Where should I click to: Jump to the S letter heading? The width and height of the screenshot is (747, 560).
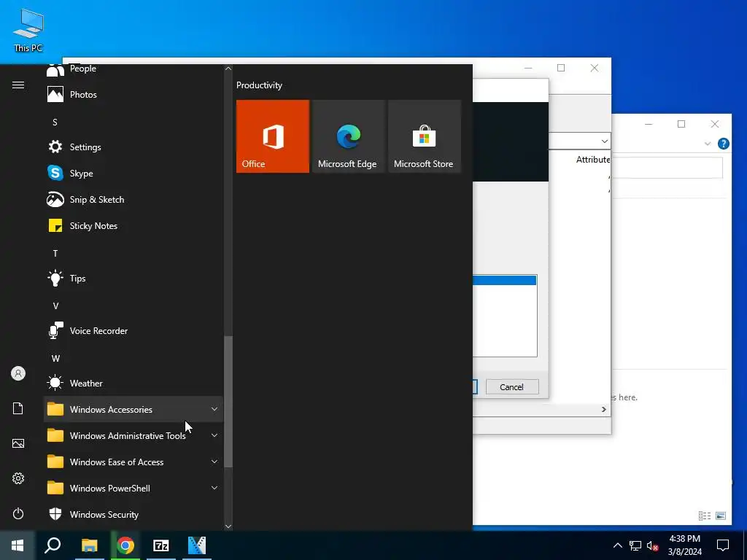55,122
